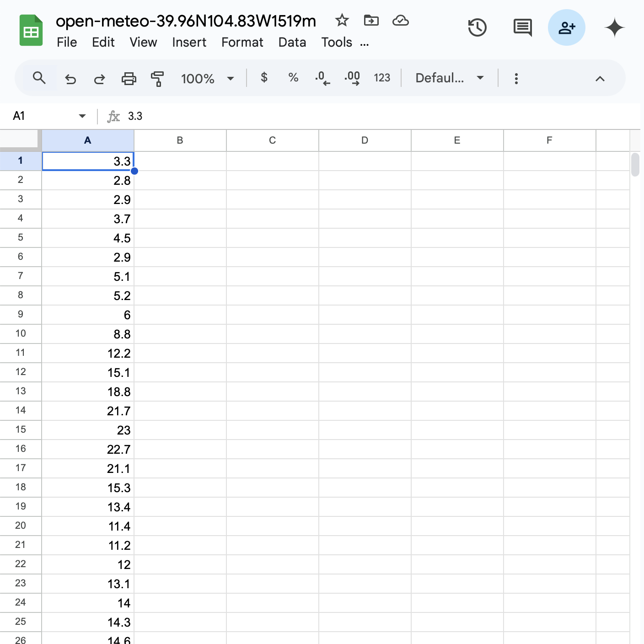The height and width of the screenshot is (644, 644).
Task: Open the View menu
Action: click(143, 42)
